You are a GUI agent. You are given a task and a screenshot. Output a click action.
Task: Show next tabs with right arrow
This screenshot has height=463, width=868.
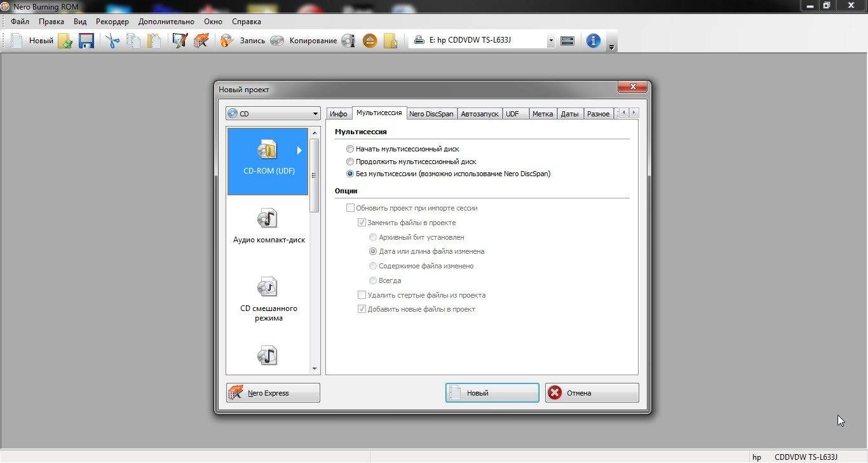click(x=634, y=113)
